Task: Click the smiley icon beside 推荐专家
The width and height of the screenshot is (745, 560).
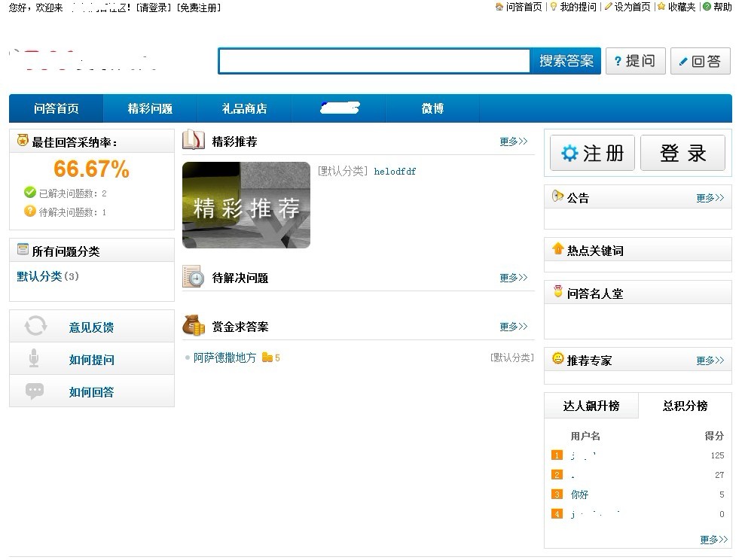Action: (557, 358)
